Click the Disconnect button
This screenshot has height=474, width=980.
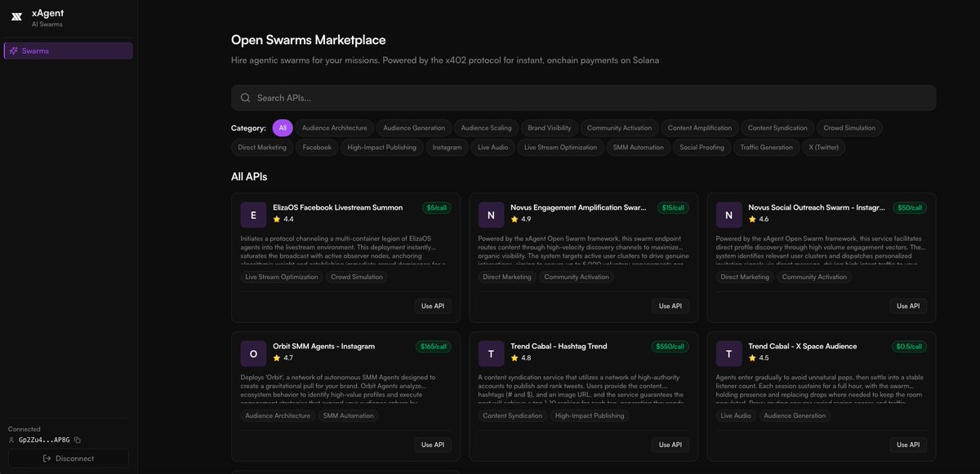[x=69, y=458]
